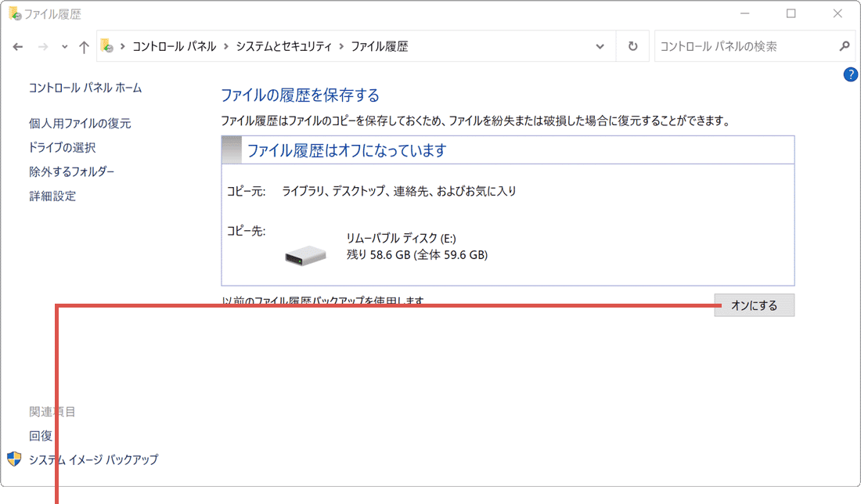Click the back navigation arrow
The height and width of the screenshot is (504, 861).
[17, 46]
